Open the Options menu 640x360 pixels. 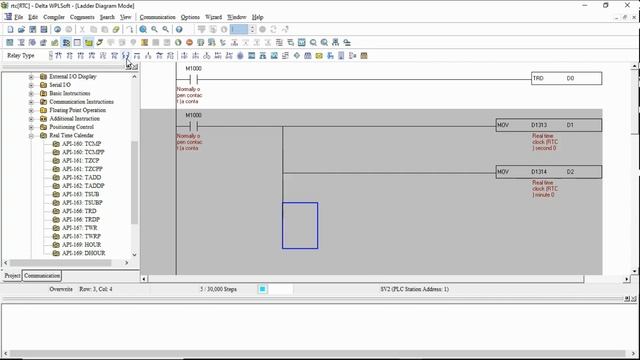pos(190,17)
